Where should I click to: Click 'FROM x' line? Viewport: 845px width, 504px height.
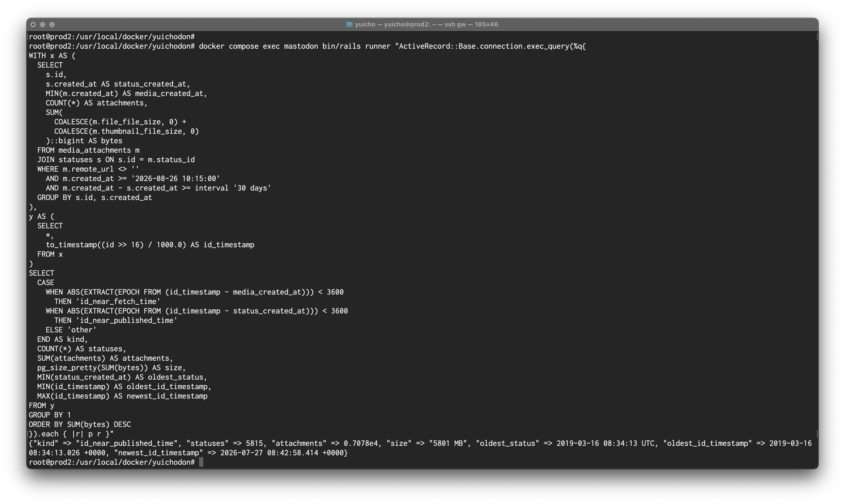click(x=50, y=254)
